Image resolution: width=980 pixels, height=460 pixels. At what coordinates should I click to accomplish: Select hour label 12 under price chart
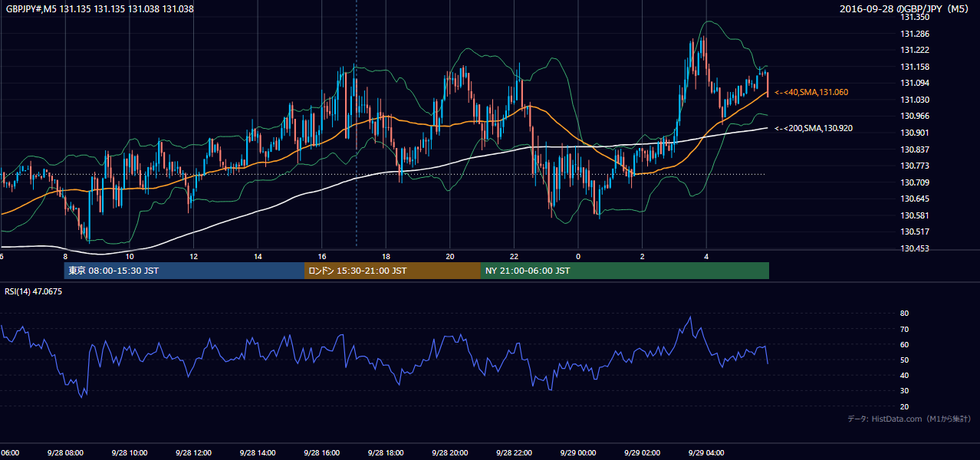(194, 257)
